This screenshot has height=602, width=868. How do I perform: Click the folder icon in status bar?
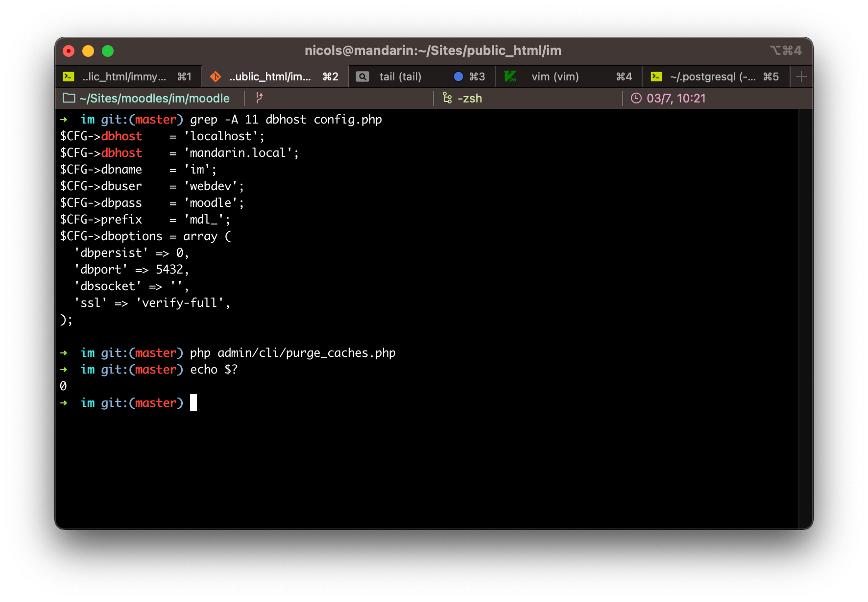point(69,98)
